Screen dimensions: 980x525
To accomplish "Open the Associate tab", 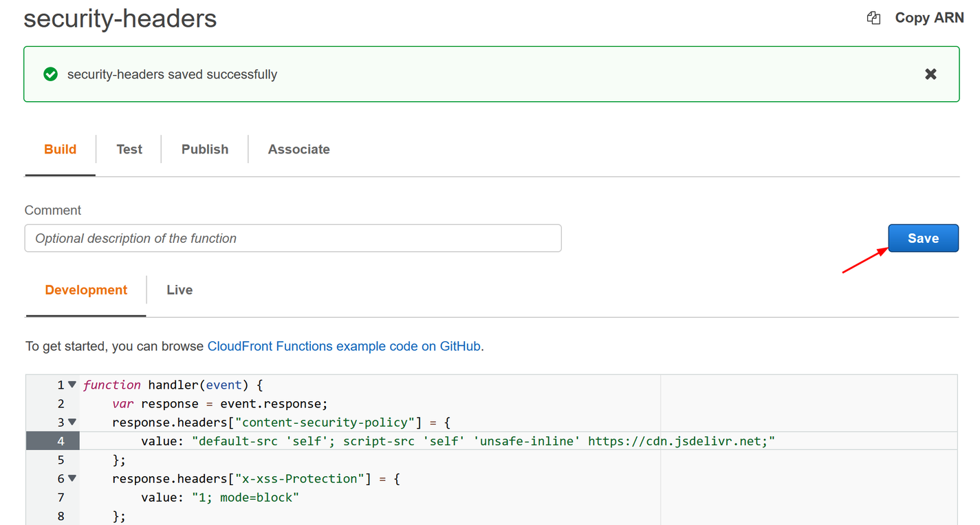I will pos(298,149).
